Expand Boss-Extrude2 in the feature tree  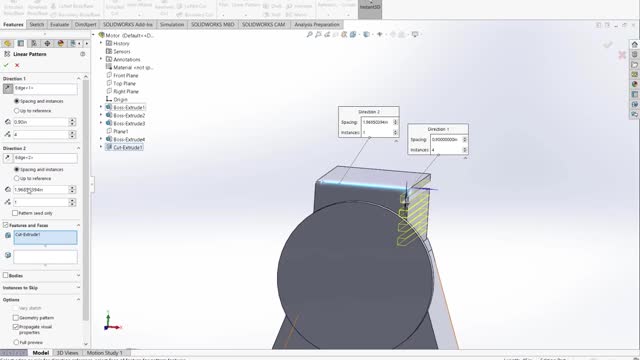pyautogui.click(x=101, y=115)
